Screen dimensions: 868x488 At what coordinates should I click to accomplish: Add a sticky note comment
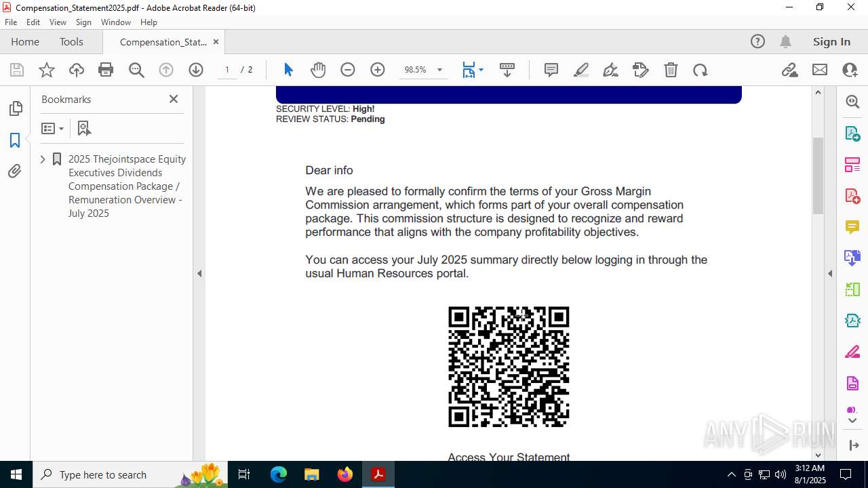point(551,70)
